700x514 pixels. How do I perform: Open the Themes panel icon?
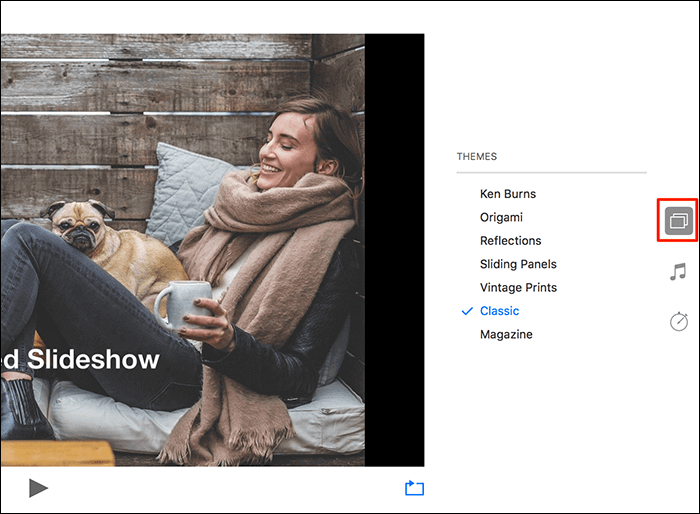tap(679, 221)
